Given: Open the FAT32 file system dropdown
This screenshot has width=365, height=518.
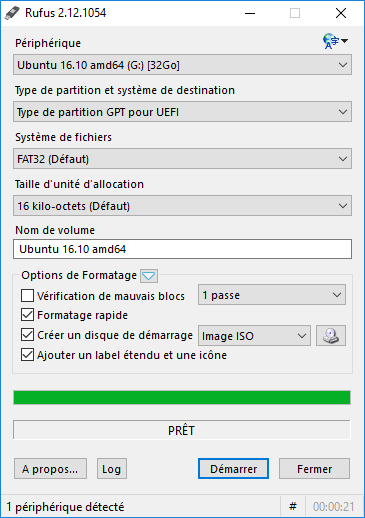Looking at the screenshot, I should [182, 159].
